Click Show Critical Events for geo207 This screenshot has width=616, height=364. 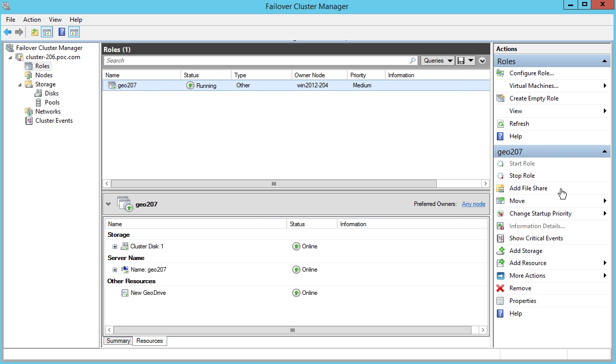click(x=536, y=238)
